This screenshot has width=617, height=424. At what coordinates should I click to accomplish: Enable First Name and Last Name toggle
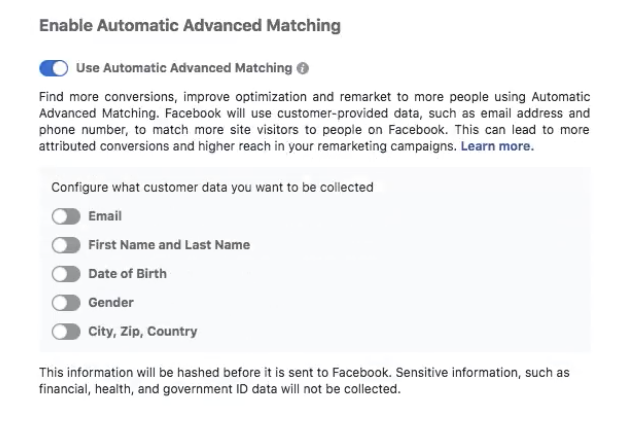click(66, 245)
